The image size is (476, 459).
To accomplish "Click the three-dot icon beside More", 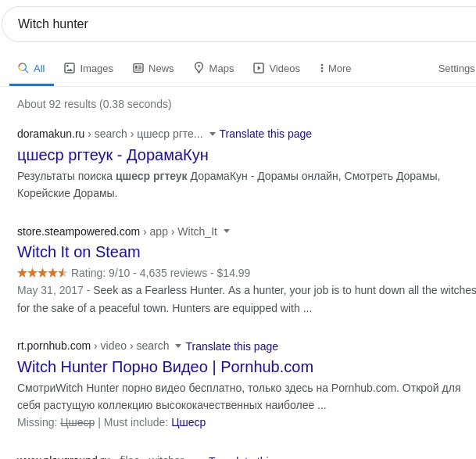I will [x=322, y=68].
